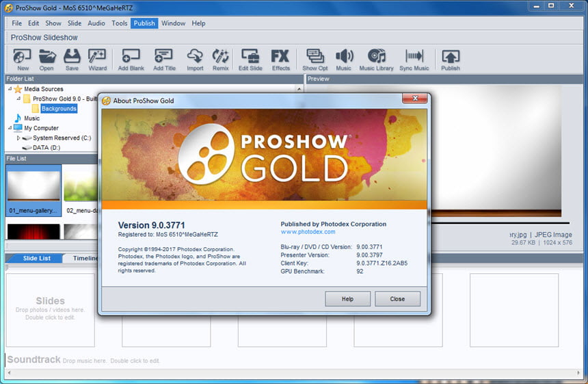Click the bottom scrollbar left arrow

point(9,373)
